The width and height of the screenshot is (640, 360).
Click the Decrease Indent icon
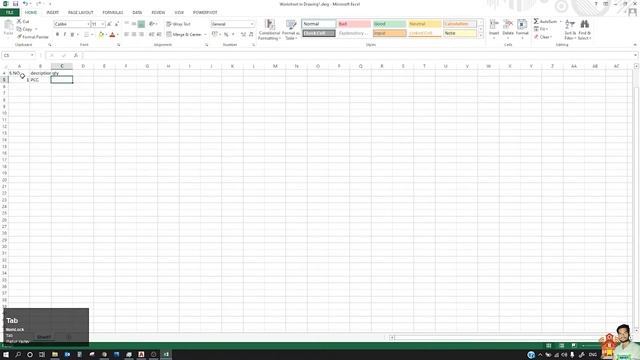152,35
